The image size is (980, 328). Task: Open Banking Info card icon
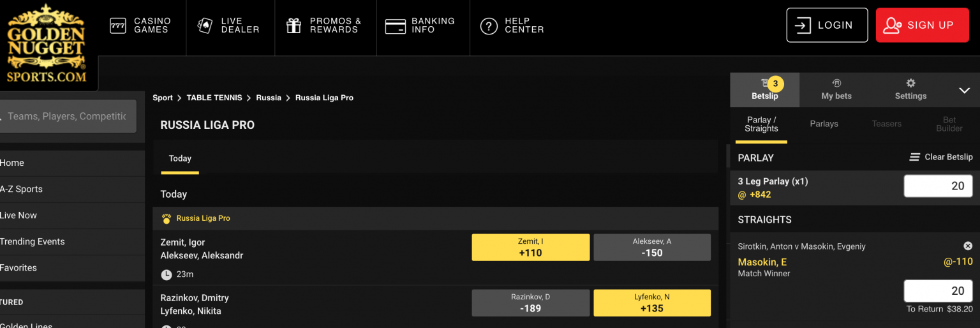pos(396,26)
